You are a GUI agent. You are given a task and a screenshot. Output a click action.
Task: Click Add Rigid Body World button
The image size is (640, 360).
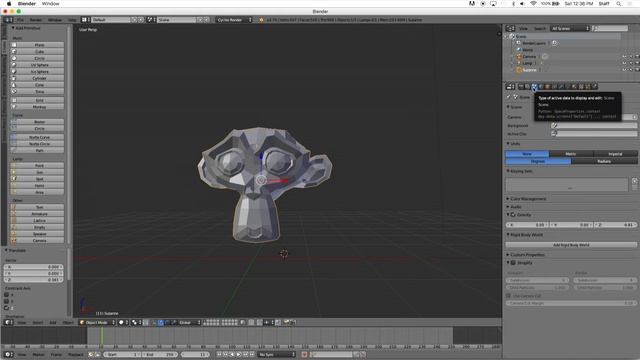pyautogui.click(x=571, y=245)
